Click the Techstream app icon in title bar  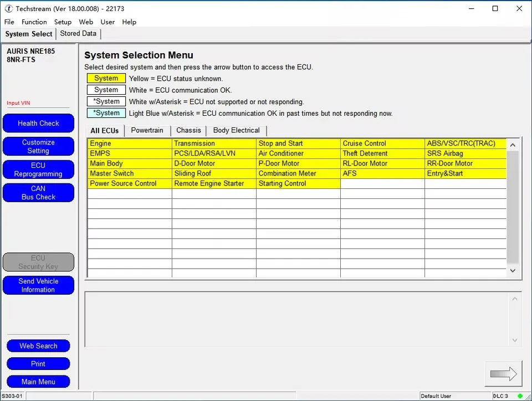[x=8, y=8]
